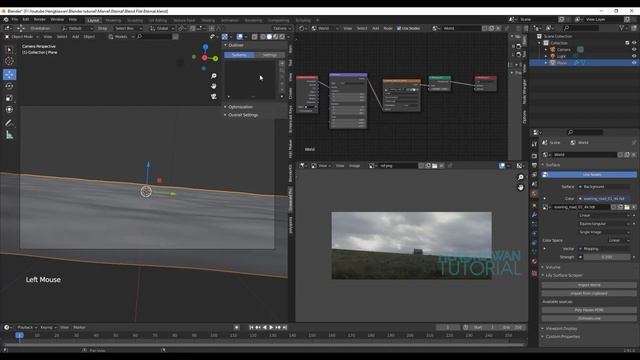
Task: Click the outliner search field
Action: coord(581,28)
